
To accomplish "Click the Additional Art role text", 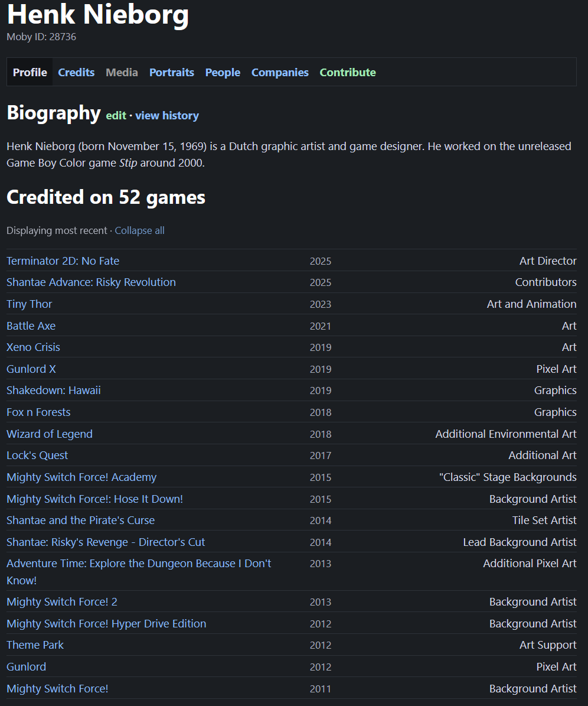I will (543, 456).
